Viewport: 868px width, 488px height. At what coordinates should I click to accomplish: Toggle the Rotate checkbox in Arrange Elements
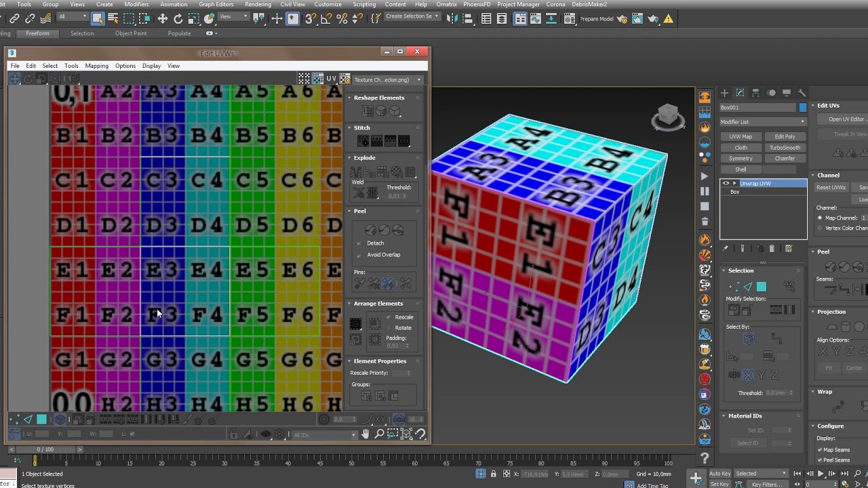(x=389, y=328)
